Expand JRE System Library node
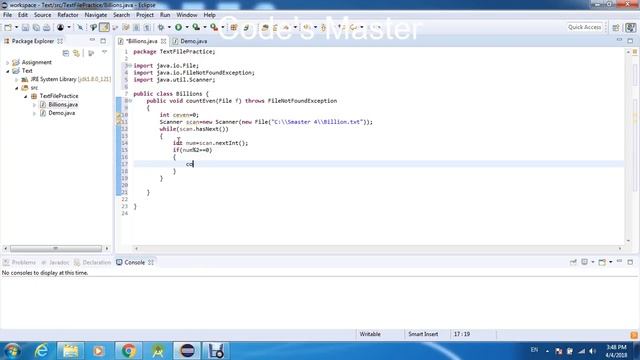The height and width of the screenshot is (360, 640). 16,80
